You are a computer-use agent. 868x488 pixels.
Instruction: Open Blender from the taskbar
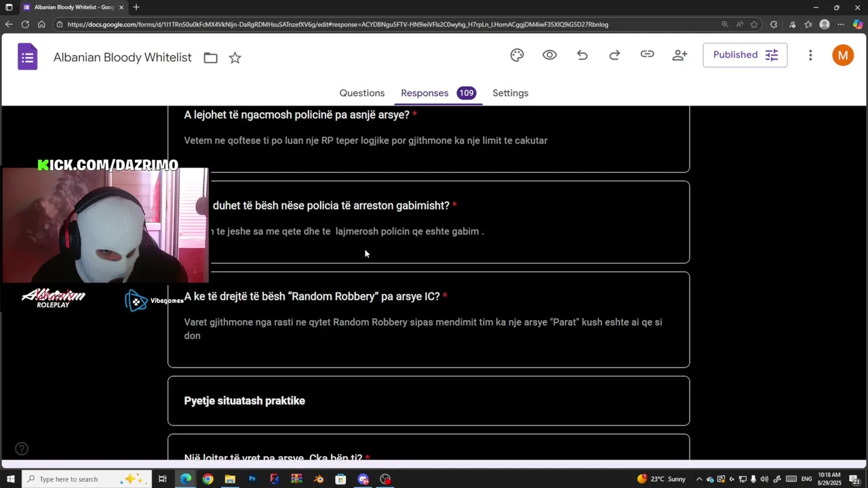coord(319,479)
